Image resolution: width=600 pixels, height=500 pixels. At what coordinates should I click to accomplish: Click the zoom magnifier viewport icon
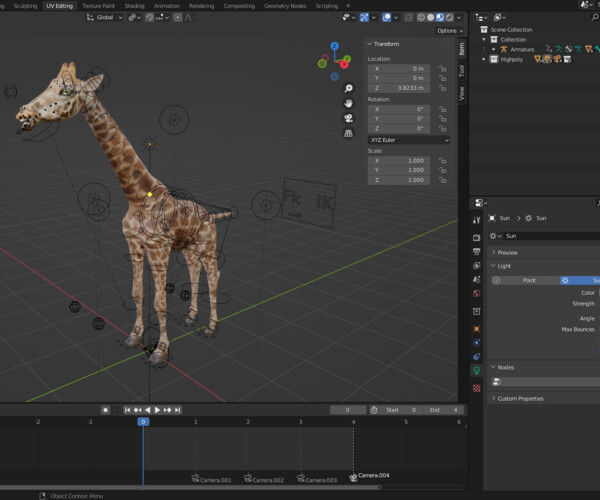coord(348,88)
